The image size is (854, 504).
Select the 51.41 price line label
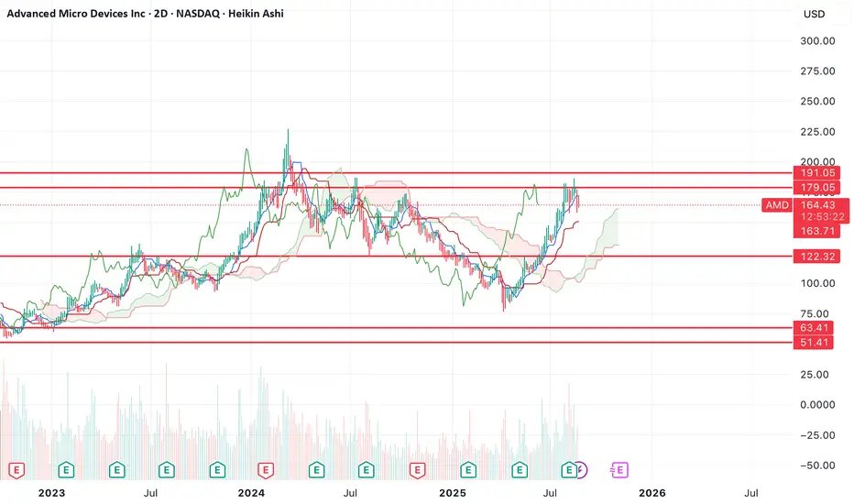click(814, 343)
